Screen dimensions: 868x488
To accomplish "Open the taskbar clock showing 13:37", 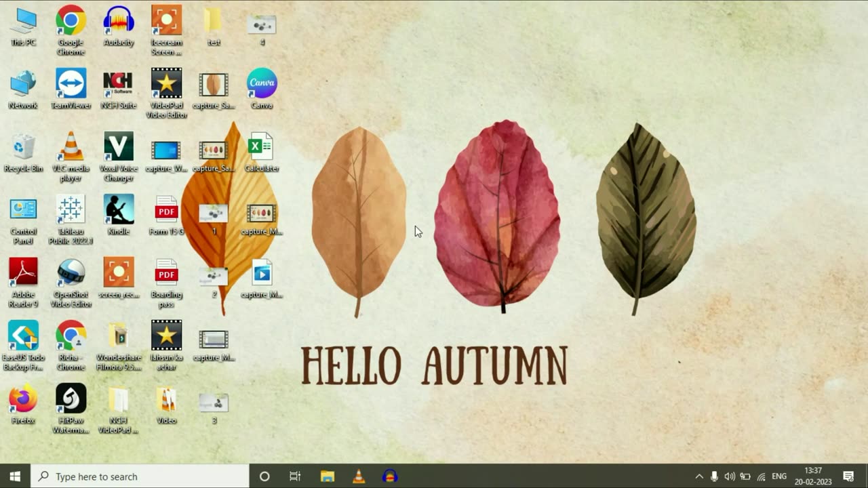I will click(812, 476).
